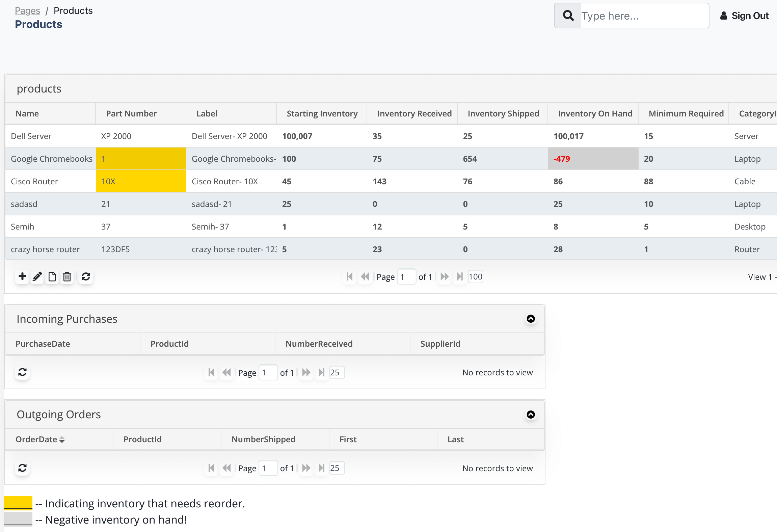
Task: Open Incoming Purchases rows-per-page selector showing 25
Action: (337, 372)
